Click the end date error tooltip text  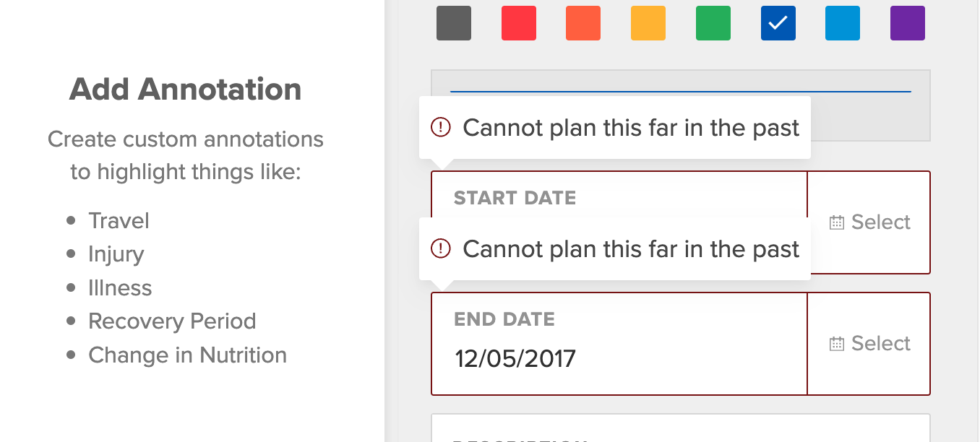point(631,249)
